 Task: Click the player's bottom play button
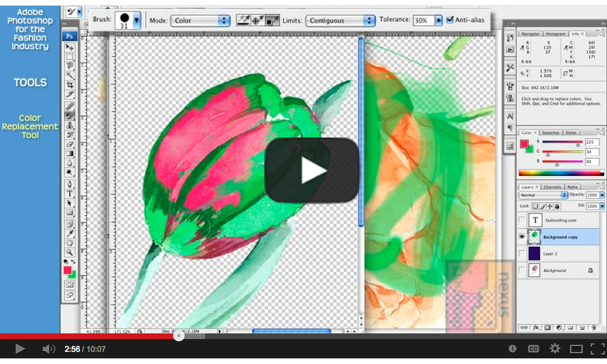[x=19, y=349]
